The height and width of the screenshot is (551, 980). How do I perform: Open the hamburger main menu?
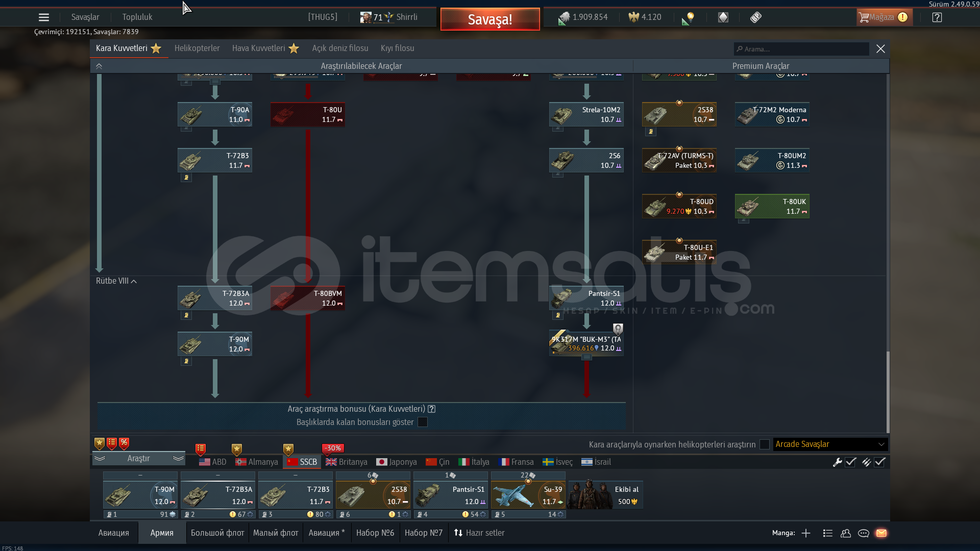pyautogui.click(x=44, y=17)
